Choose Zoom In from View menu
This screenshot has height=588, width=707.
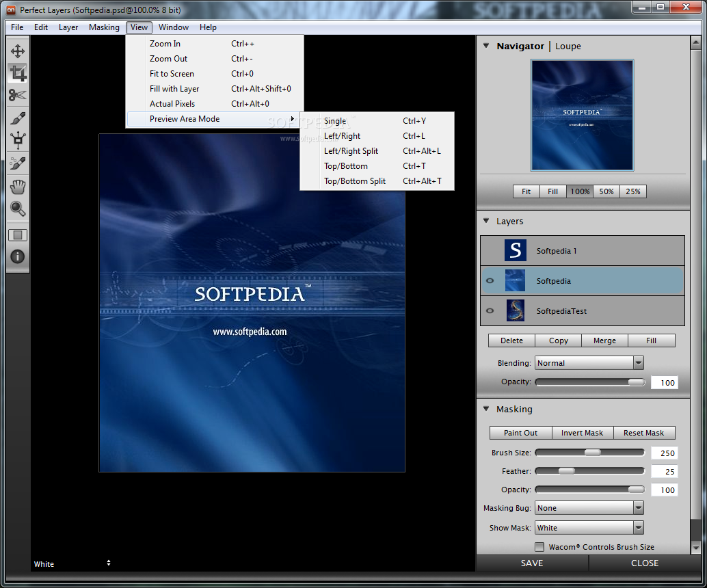[x=215, y=44]
